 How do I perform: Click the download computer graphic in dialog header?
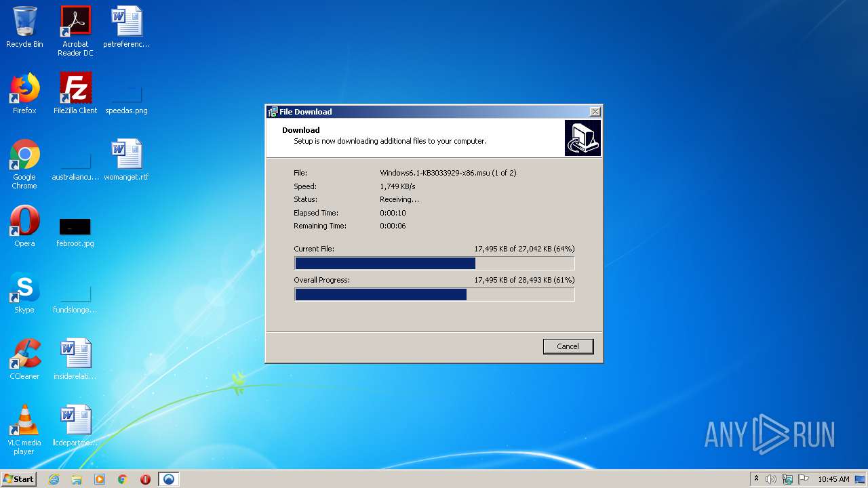[x=583, y=138]
